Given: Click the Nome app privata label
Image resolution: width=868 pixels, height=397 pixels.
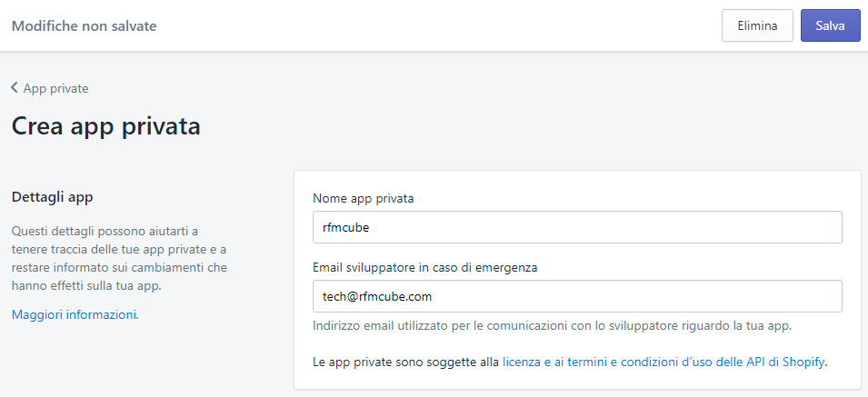Looking at the screenshot, I should click(364, 198).
